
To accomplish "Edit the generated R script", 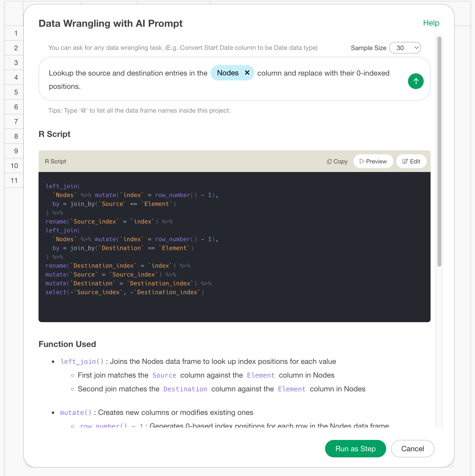I will pos(411,161).
